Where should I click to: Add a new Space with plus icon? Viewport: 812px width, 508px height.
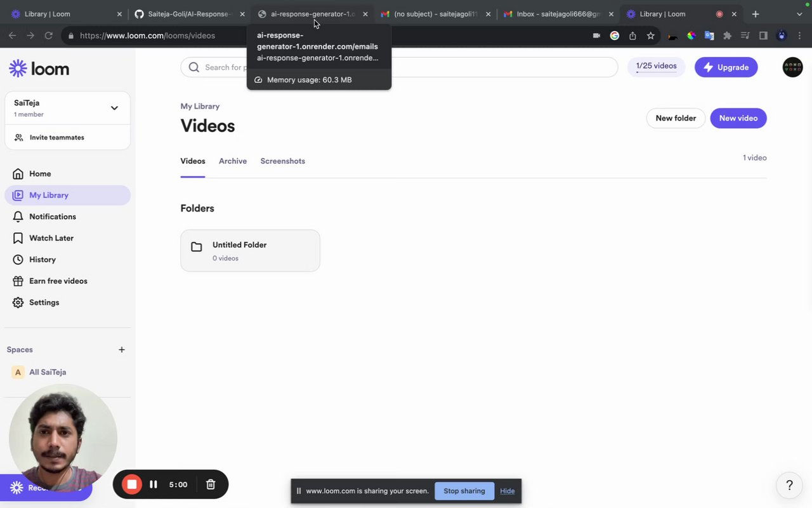122,350
